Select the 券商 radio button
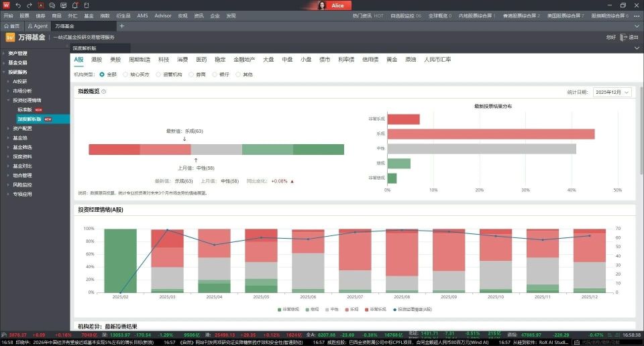The width and height of the screenshot is (644, 346). pyautogui.click(x=191, y=74)
